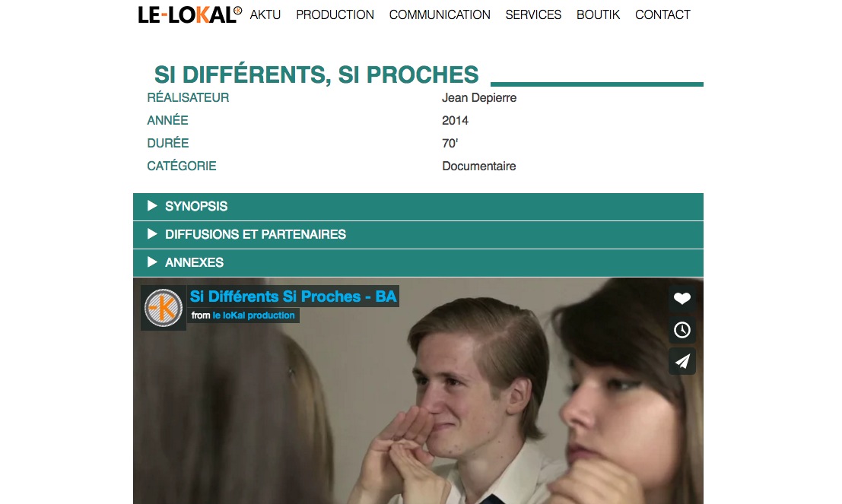The image size is (842, 504).
Task: Click the director name Jean Depierre
Action: 479,98
